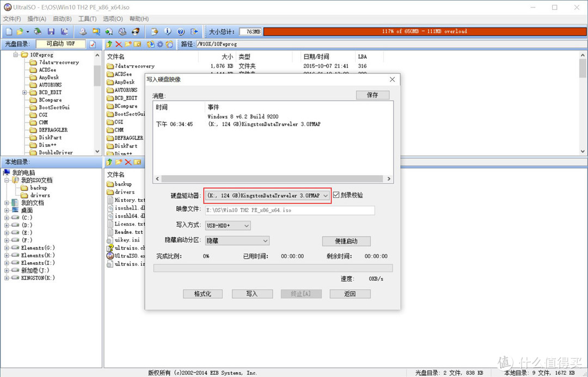Viewport: 588px width, 377px height.
Task: Click the Open CD/DVD disc icon
Action: (38, 32)
